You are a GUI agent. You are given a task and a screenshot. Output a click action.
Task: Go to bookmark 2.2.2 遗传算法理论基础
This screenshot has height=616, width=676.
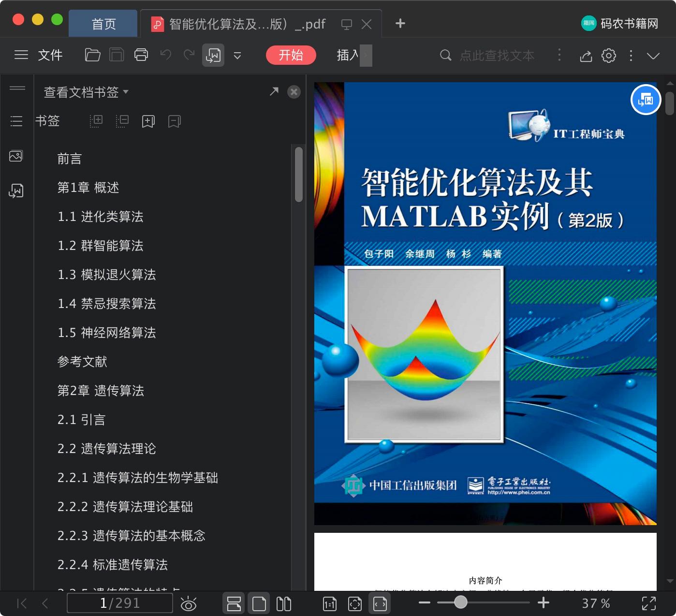tap(125, 507)
